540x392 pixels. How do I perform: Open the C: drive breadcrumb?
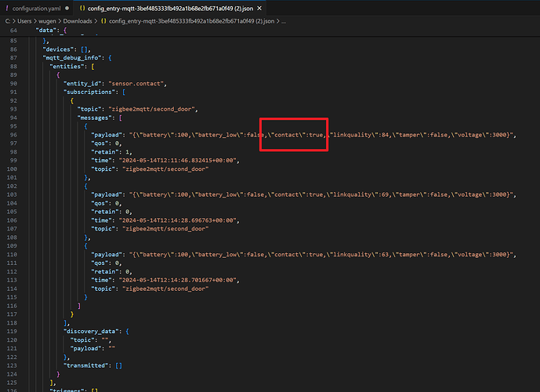point(8,21)
